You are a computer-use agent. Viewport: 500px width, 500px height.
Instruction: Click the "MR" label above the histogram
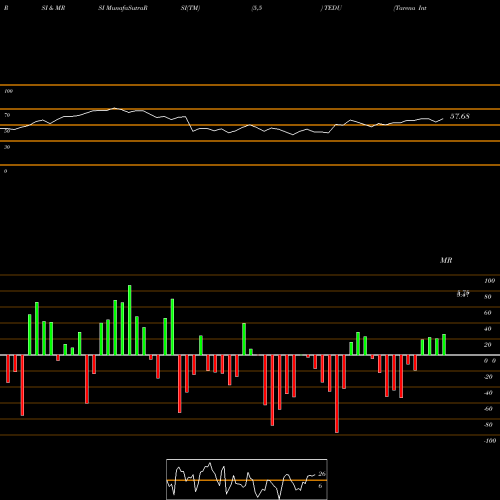(x=446, y=260)
